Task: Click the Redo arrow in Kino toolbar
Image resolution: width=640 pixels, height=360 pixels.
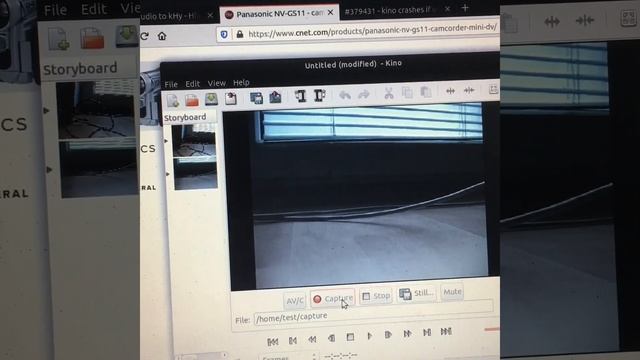Action: [x=363, y=95]
